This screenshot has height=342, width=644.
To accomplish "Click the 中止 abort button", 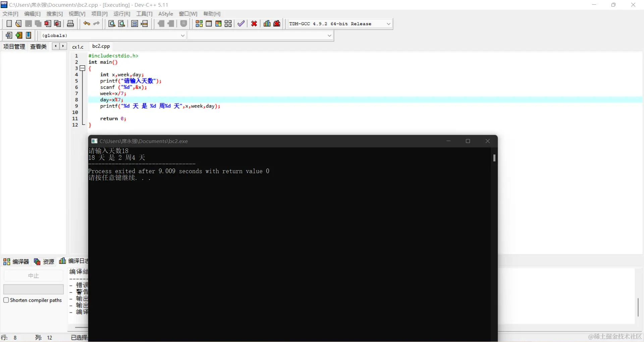I will pos(34,276).
